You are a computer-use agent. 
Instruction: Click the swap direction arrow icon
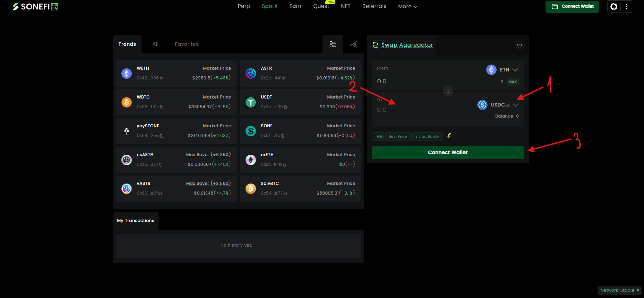[x=448, y=91]
